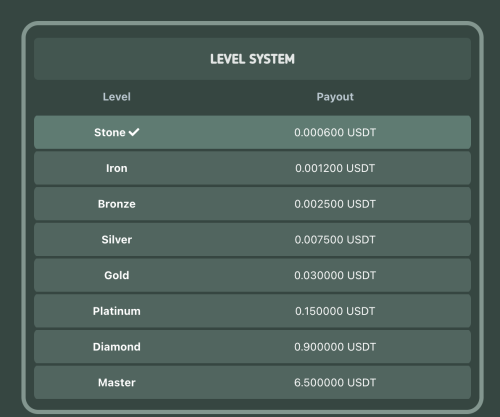
Task: Select the Gold level row
Action: pos(252,275)
